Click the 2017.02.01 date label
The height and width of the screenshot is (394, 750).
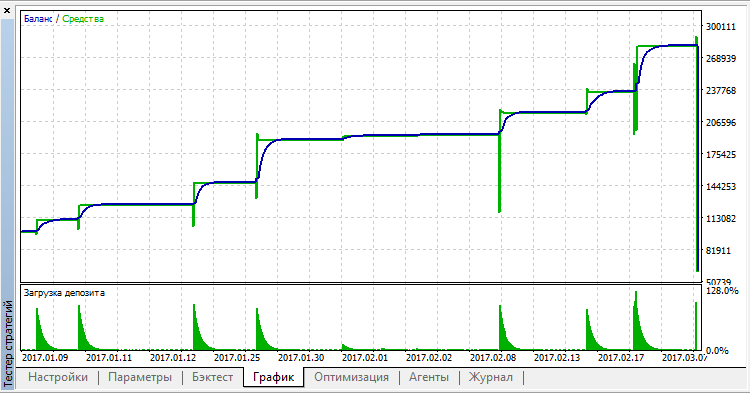coord(365,357)
